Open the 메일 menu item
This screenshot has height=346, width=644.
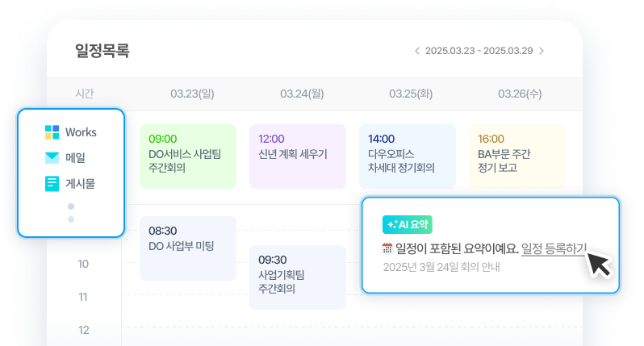click(x=76, y=158)
